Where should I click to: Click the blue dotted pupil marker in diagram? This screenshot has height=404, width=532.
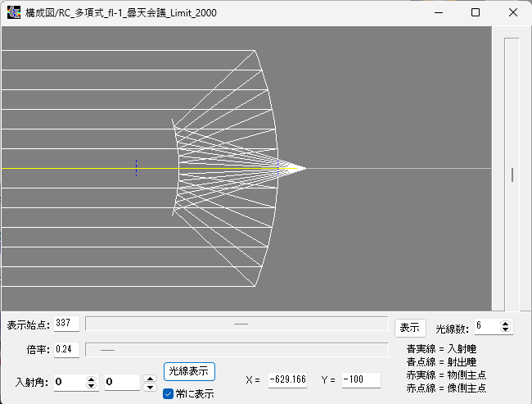(136, 168)
